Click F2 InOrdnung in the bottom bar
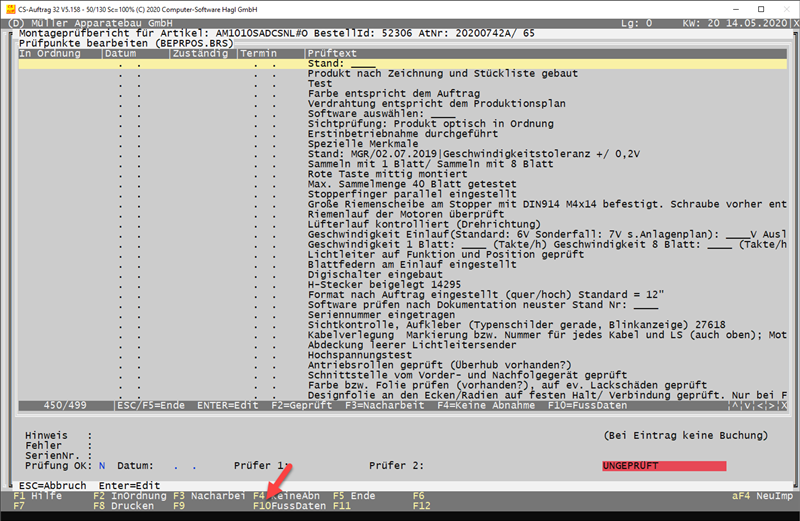 [122, 495]
